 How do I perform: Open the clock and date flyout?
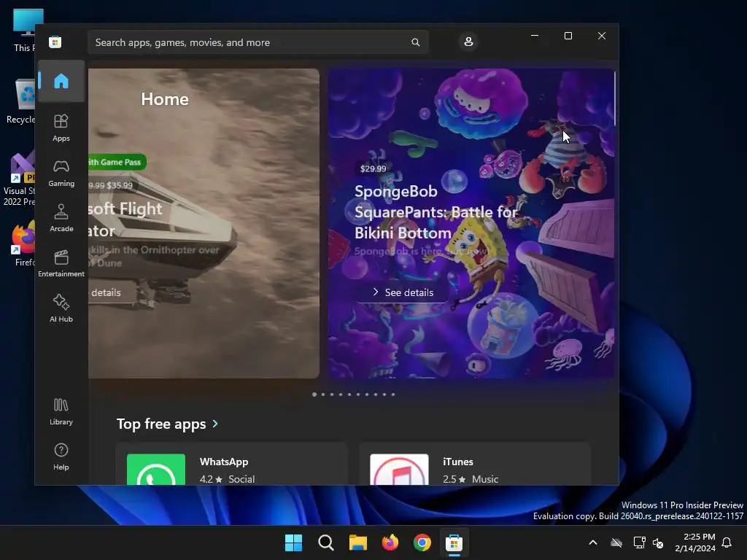point(695,542)
